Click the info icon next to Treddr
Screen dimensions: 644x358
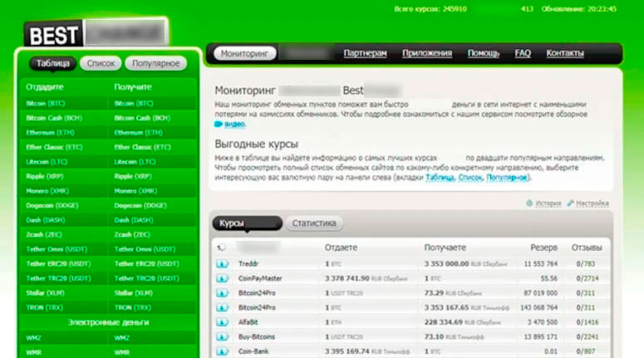[x=222, y=264]
